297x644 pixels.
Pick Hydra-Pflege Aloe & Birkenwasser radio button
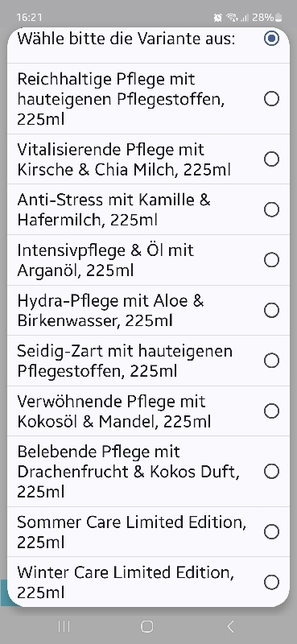pos(271,311)
